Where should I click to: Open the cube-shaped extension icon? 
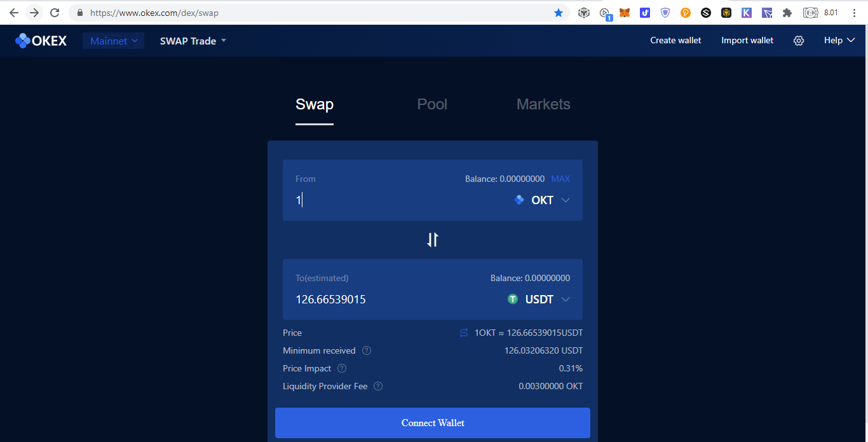tap(583, 13)
